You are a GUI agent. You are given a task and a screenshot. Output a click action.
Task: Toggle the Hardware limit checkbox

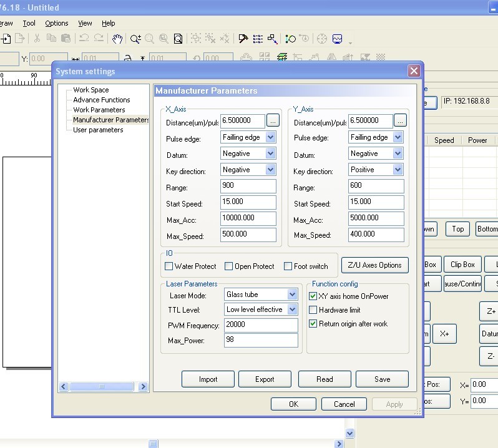(x=313, y=310)
